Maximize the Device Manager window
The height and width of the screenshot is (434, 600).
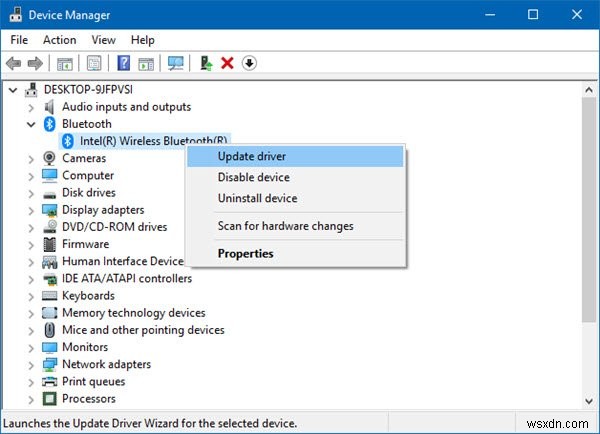(x=533, y=15)
